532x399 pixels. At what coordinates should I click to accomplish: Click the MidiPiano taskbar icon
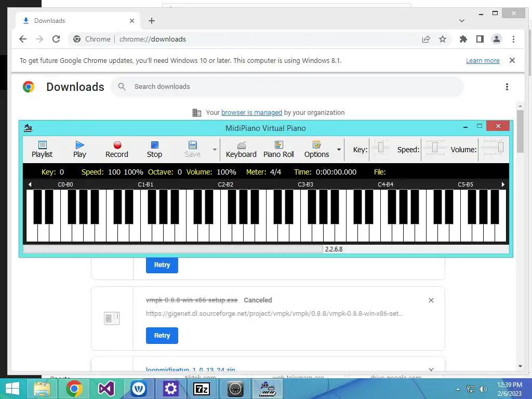click(x=268, y=389)
